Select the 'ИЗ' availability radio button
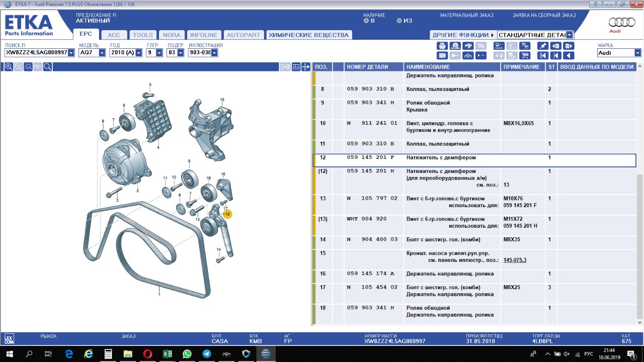644x362 pixels. pos(399,21)
